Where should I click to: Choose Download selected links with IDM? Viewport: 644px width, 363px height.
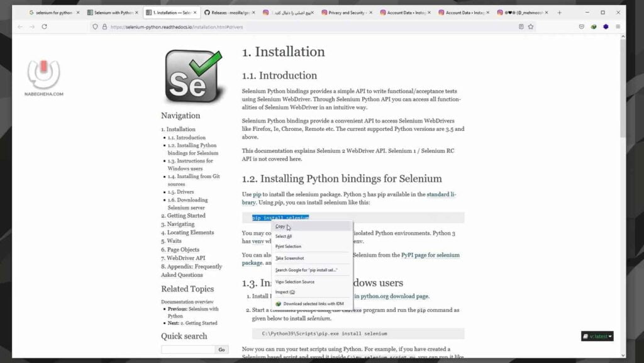(312, 304)
